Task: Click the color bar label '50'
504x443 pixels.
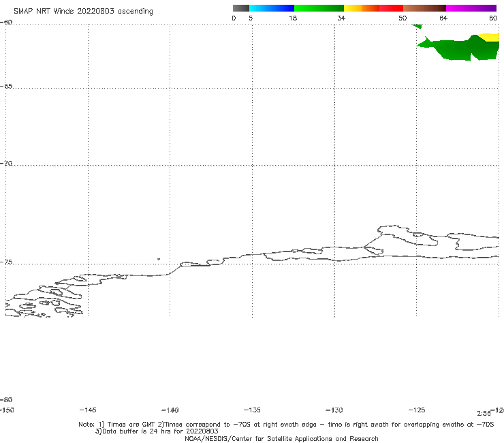Action: coord(403,18)
